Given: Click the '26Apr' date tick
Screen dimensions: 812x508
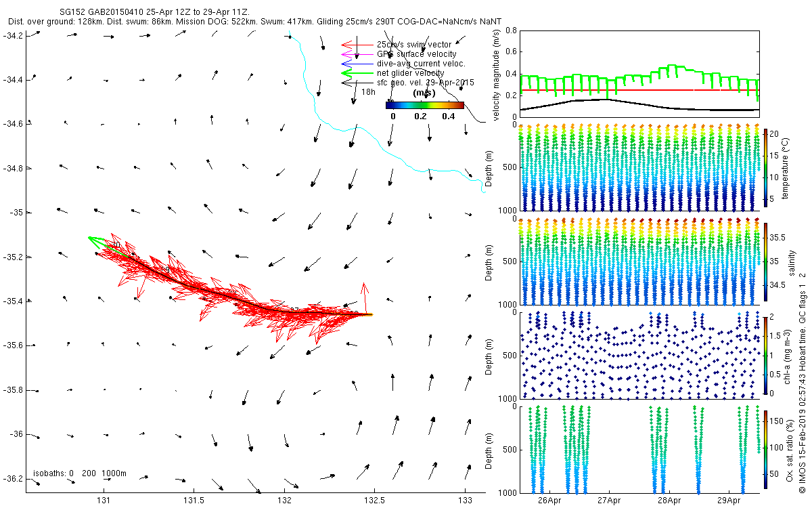Looking at the screenshot, I should (549, 500).
